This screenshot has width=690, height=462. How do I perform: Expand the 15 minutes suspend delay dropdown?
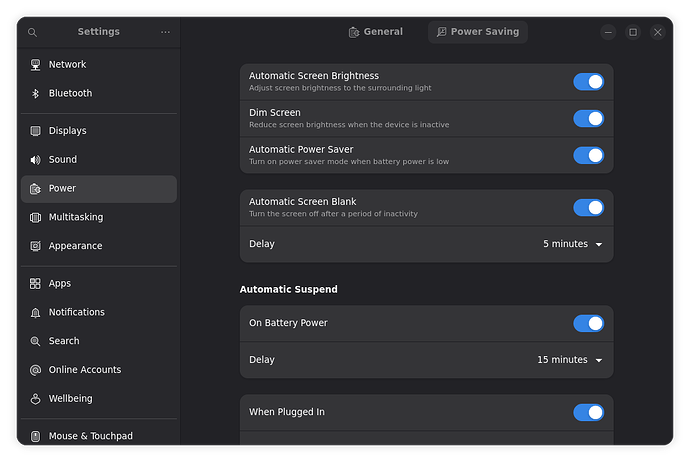pos(569,360)
